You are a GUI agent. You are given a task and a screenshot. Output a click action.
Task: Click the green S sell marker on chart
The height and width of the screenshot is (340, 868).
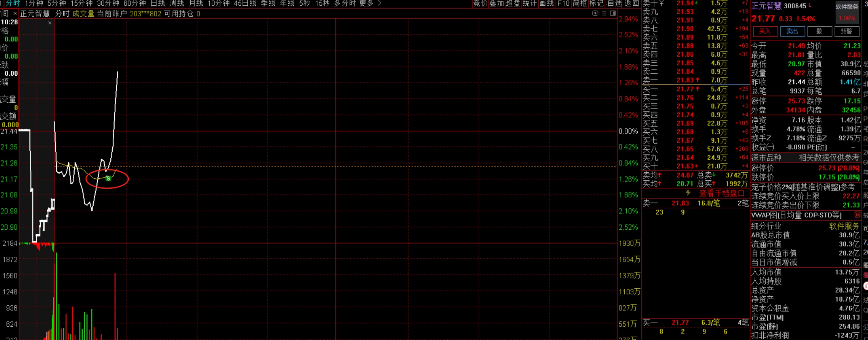pyautogui.click(x=108, y=178)
